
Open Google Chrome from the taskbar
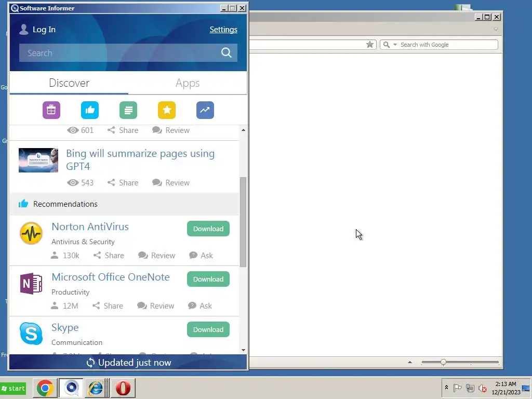pos(45,388)
